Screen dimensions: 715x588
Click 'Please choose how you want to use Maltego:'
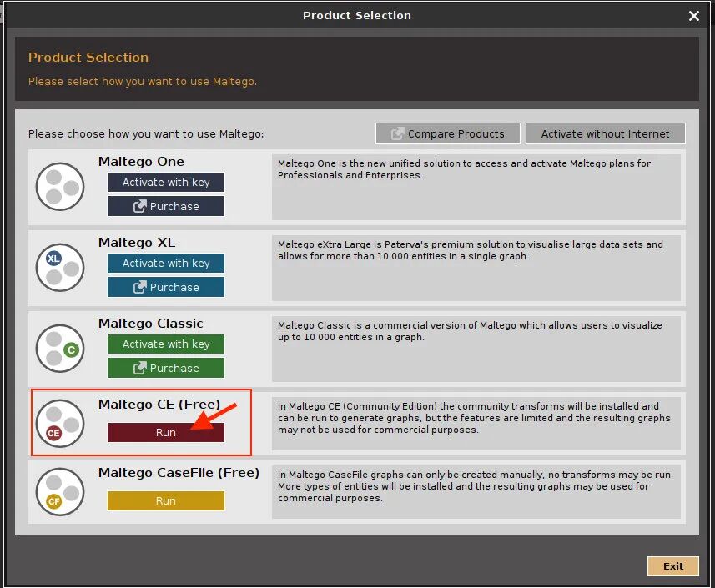pyautogui.click(x=146, y=134)
